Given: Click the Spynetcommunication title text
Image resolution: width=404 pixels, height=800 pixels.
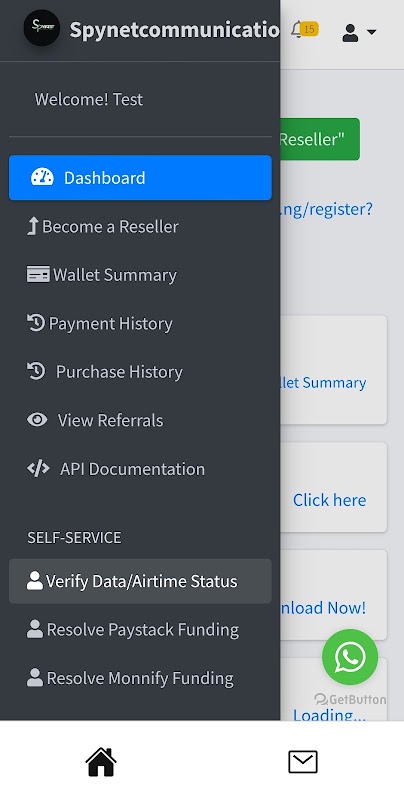Looking at the screenshot, I should click(x=174, y=30).
